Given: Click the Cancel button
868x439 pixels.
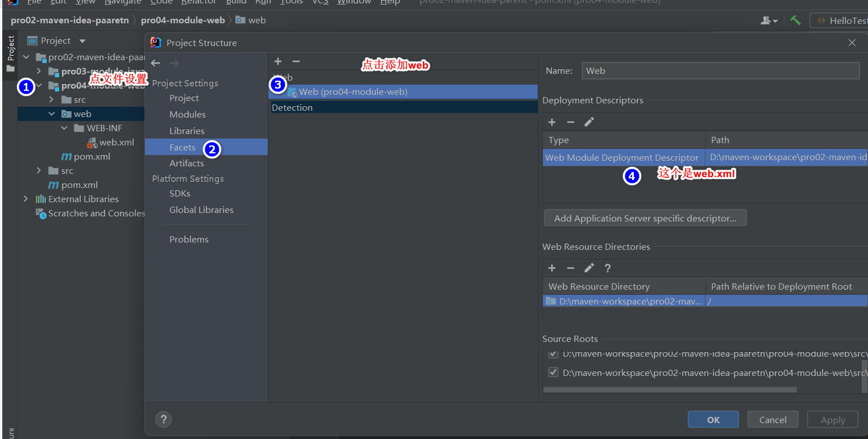Looking at the screenshot, I should pos(773,420).
